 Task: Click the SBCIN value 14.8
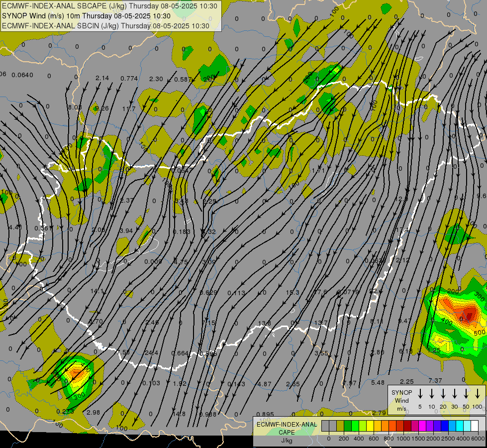(x=179, y=414)
